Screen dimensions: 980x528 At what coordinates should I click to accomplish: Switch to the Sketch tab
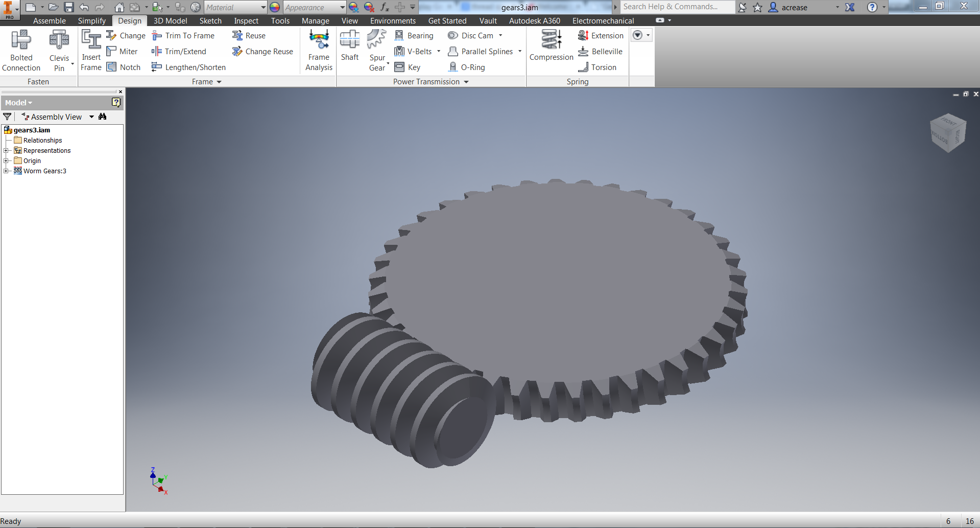tap(210, 20)
